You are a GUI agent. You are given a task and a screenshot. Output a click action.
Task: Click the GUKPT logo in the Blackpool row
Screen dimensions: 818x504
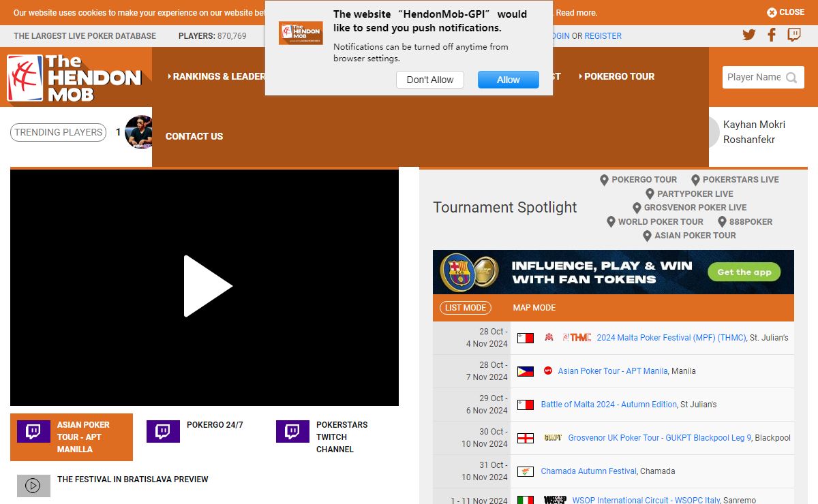click(x=553, y=438)
